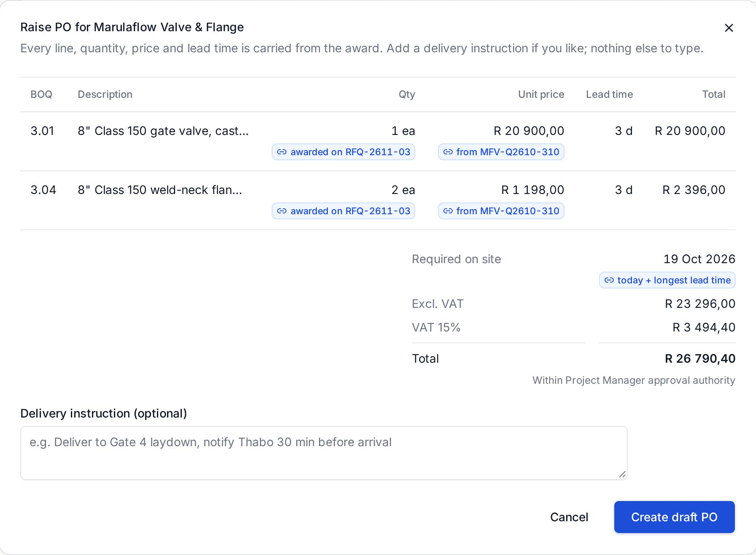Click the grand total R 26 790,40
This screenshot has width=756, height=555.
pos(700,358)
